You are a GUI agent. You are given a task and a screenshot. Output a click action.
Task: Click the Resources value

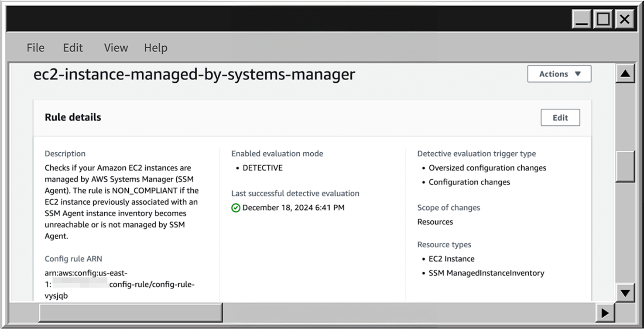pos(435,222)
